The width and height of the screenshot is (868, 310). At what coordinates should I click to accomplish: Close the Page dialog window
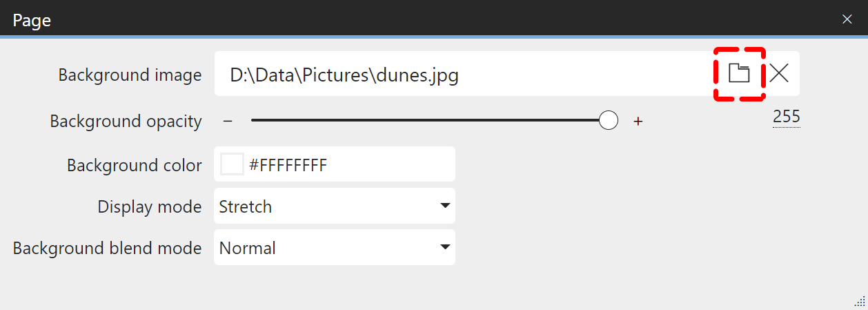(x=847, y=19)
